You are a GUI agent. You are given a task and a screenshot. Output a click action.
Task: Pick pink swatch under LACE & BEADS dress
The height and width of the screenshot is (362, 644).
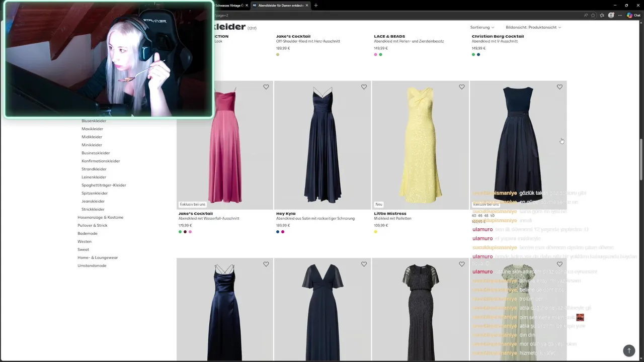[375, 54]
